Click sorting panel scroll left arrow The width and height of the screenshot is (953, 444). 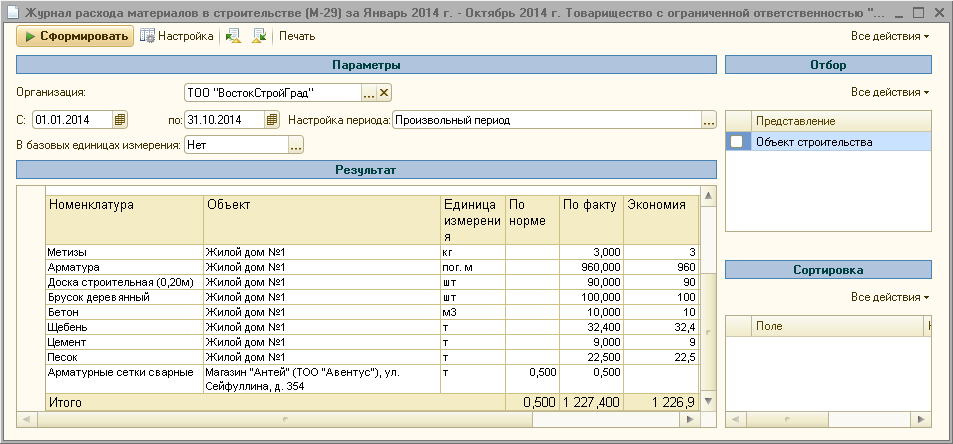(735, 419)
